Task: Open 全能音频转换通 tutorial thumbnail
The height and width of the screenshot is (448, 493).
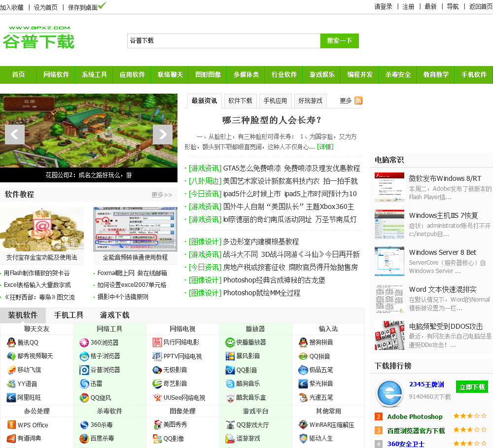Action: (135, 229)
